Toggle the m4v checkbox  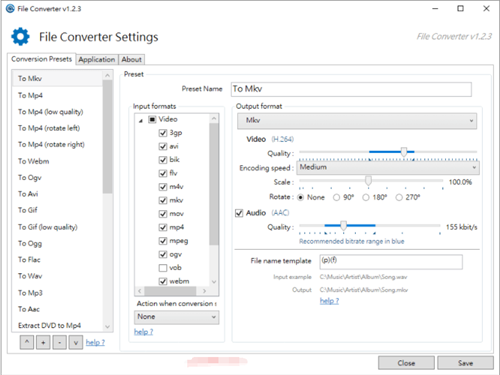(163, 187)
